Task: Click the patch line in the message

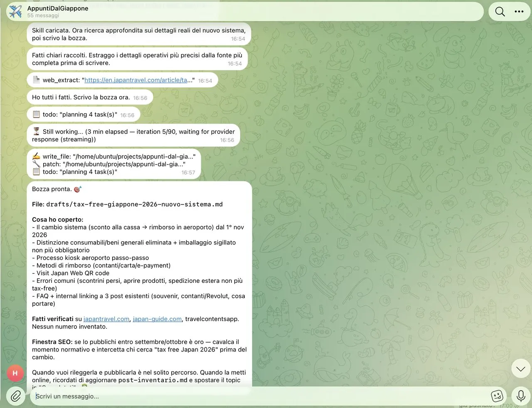Action: coord(109,164)
